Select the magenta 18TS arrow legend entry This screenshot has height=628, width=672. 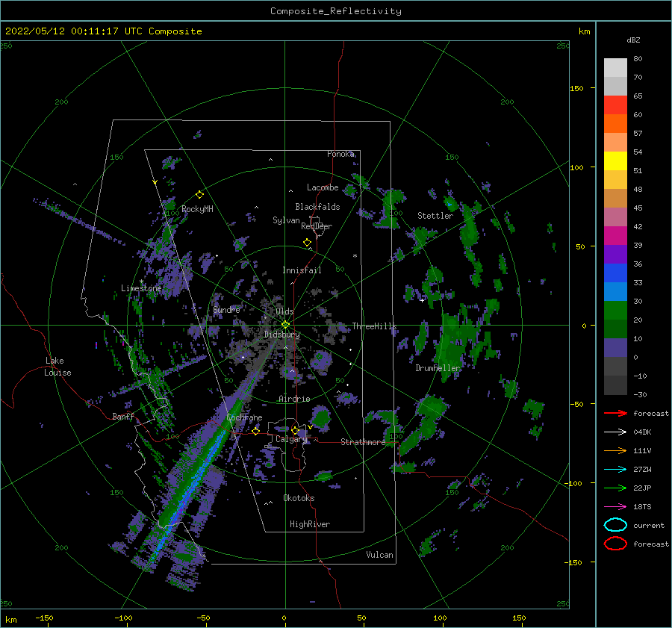[x=615, y=507]
